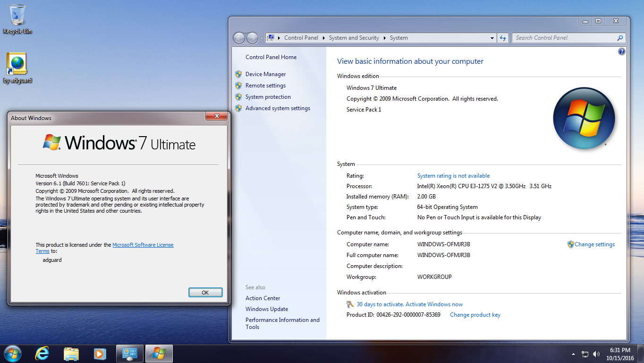Launch Windows Media Player from the taskbar
The height and width of the screenshot is (363, 644).
[100, 354]
